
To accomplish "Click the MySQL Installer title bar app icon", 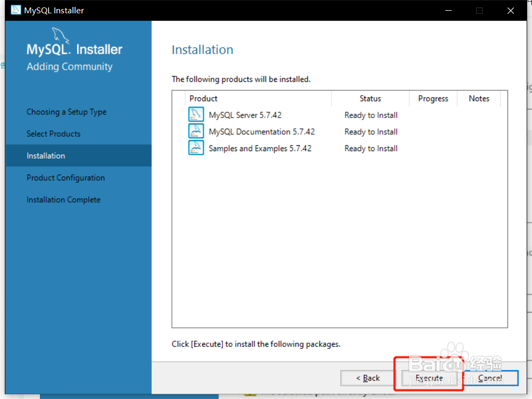I will point(15,10).
